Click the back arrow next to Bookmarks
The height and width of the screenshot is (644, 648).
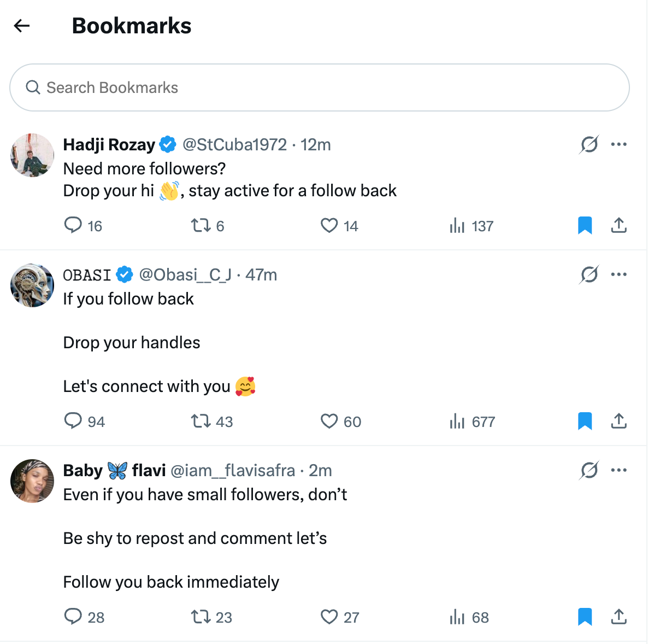21,26
